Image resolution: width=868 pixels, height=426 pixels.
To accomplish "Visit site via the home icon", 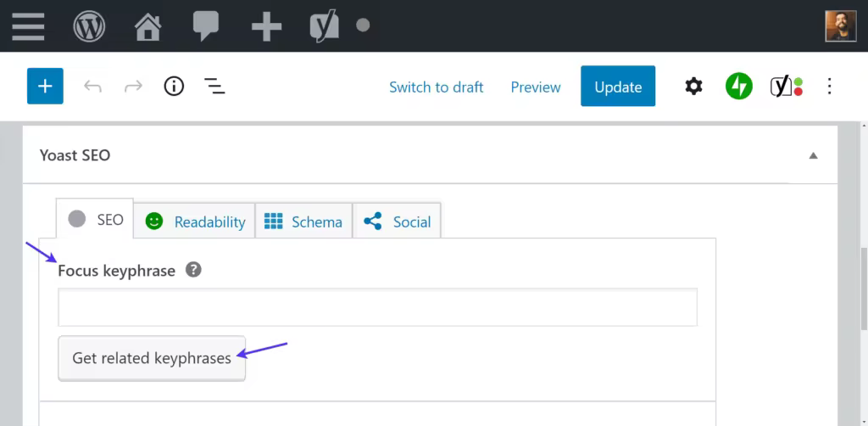I will click(148, 26).
